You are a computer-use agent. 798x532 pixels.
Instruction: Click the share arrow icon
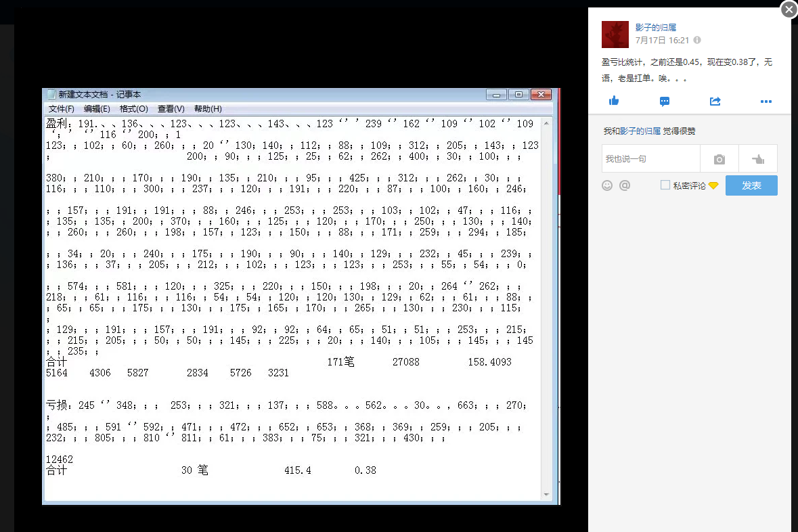pyautogui.click(x=715, y=102)
